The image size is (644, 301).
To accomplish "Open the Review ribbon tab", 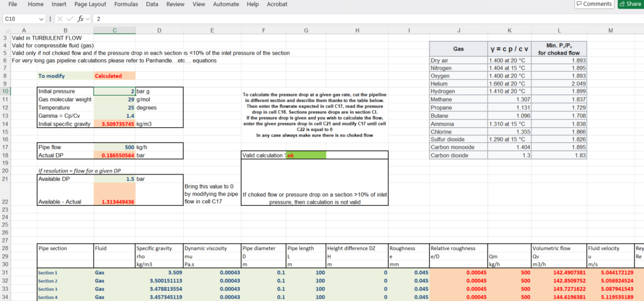I will [x=175, y=4].
